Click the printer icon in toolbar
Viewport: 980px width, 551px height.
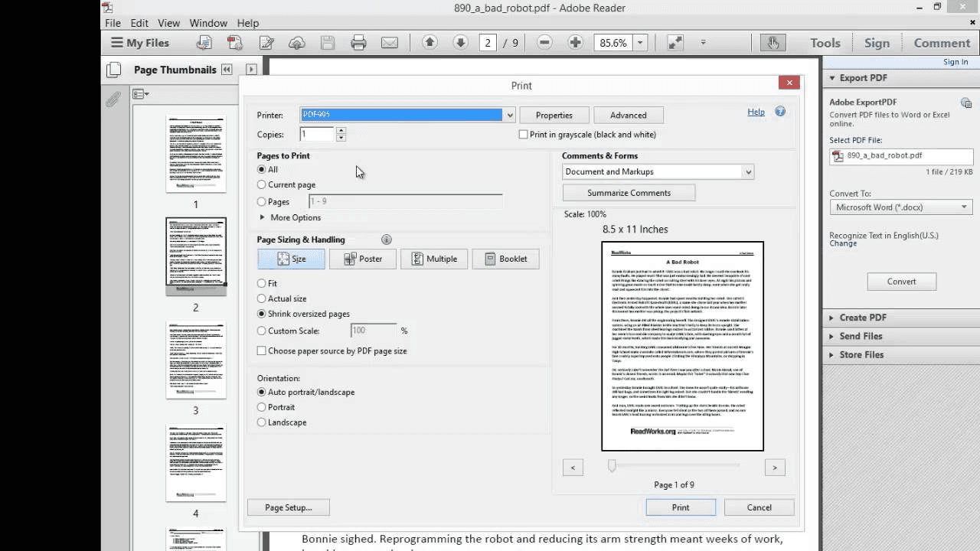[358, 43]
